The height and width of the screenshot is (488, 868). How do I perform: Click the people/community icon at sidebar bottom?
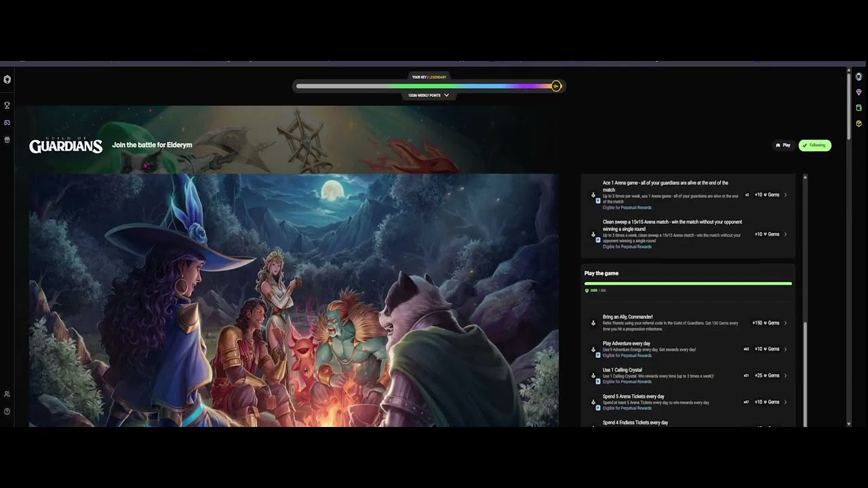[x=7, y=394]
